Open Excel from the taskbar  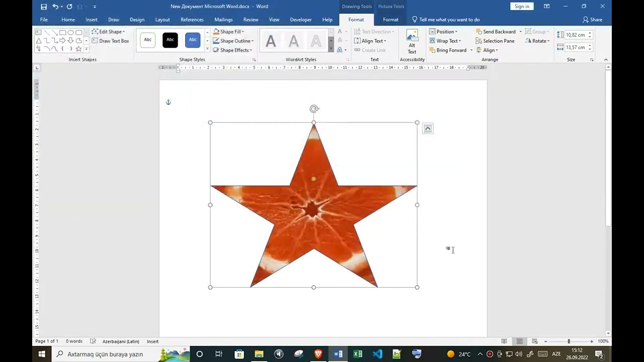pyautogui.click(x=358, y=354)
